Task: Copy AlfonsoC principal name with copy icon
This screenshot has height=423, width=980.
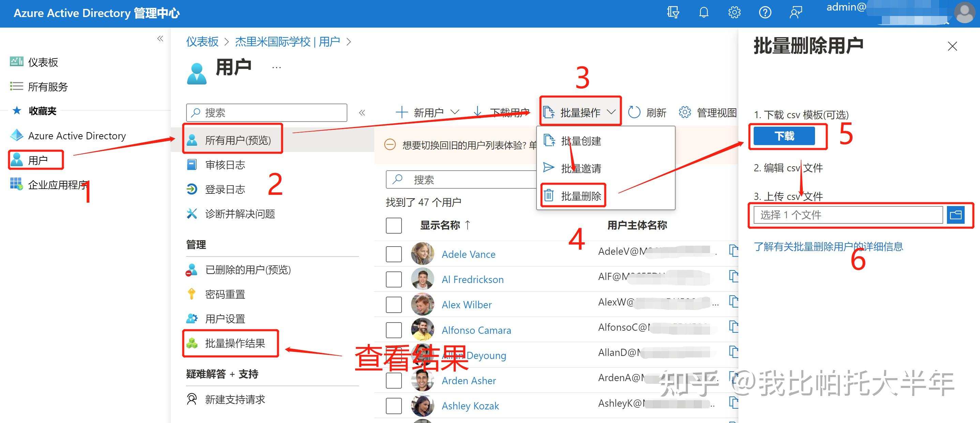Action: (734, 327)
